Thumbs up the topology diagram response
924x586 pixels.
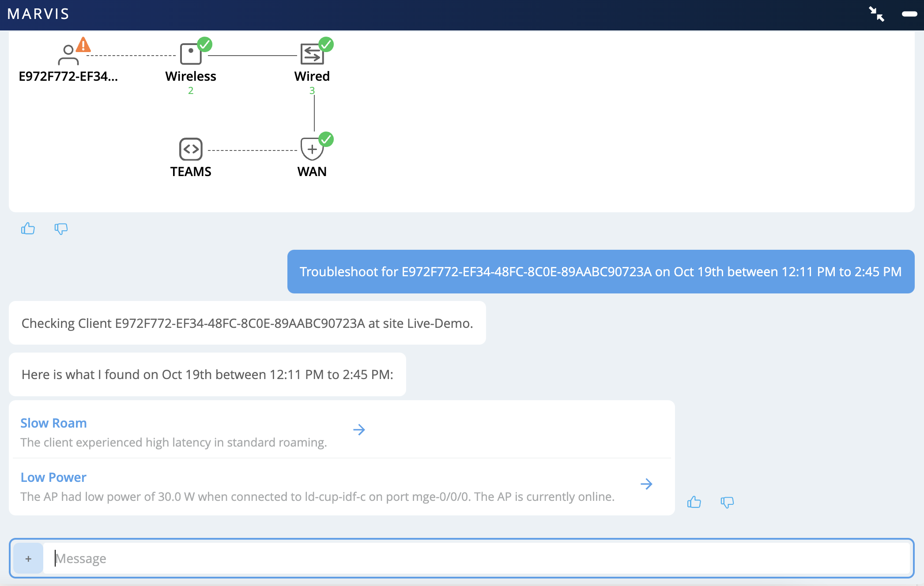point(28,229)
